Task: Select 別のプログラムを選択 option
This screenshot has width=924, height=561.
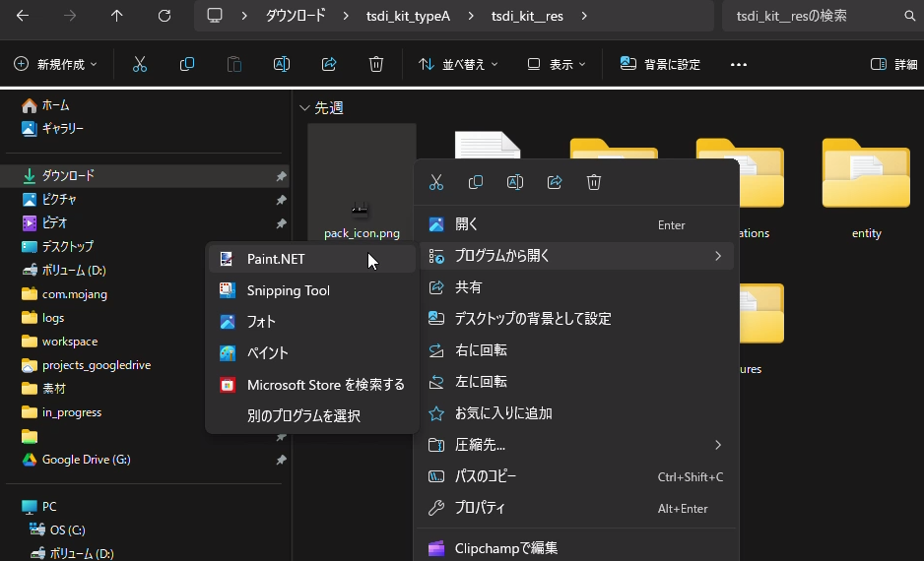Action: point(303,416)
